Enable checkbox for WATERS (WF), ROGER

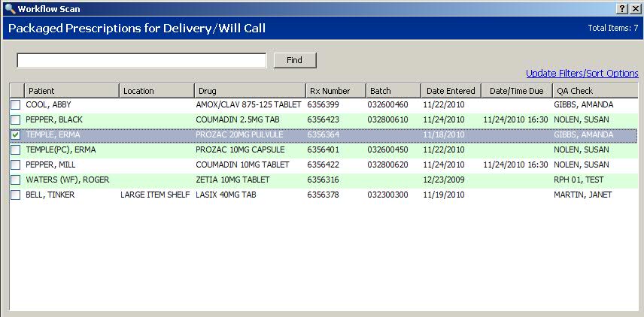(x=16, y=180)
